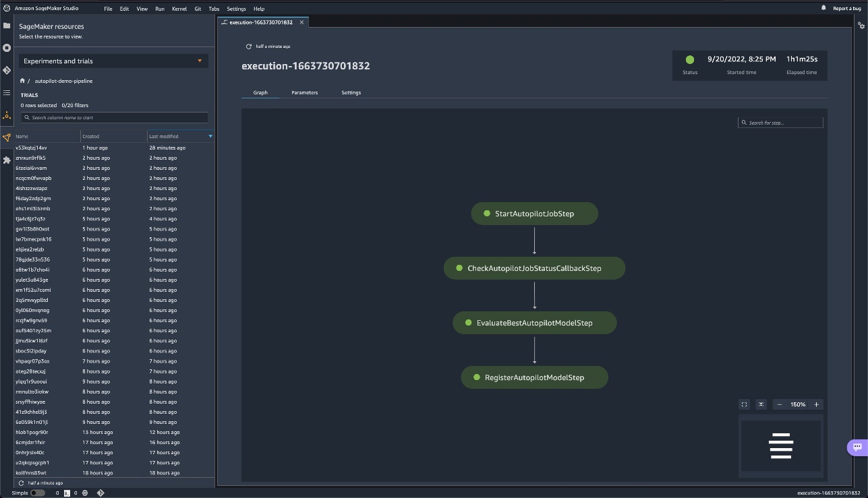Viewport: 868px width, 498px height.
Task: Open the SageMaker resources sidebar icon
Action: click(7, 137)
